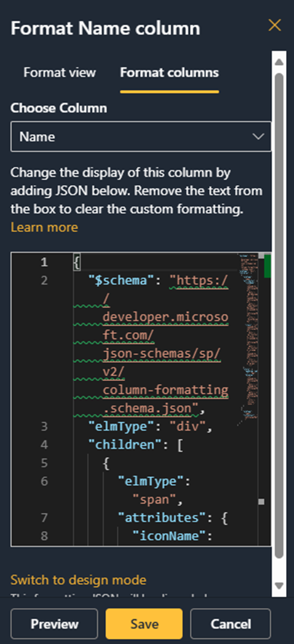Click the code editor's green scrollbar slider
This screenshot has width=294, height=644.
[x=268, y=266]
